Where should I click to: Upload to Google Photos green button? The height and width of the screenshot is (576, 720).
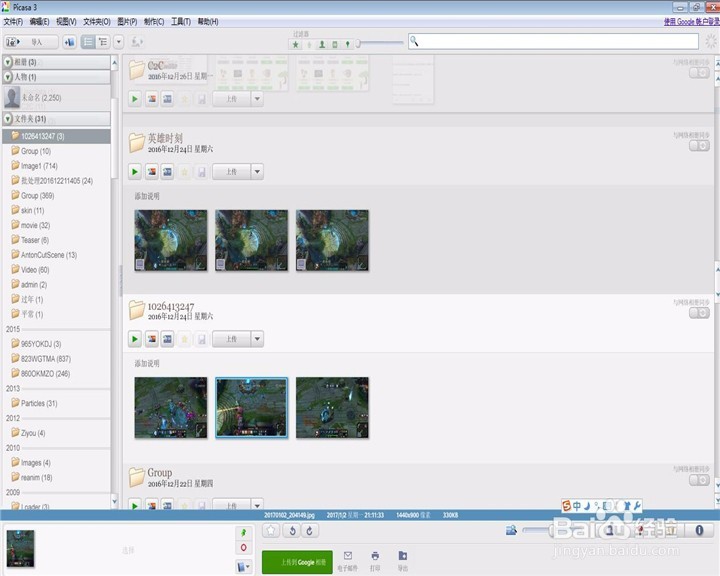(297, 562)
